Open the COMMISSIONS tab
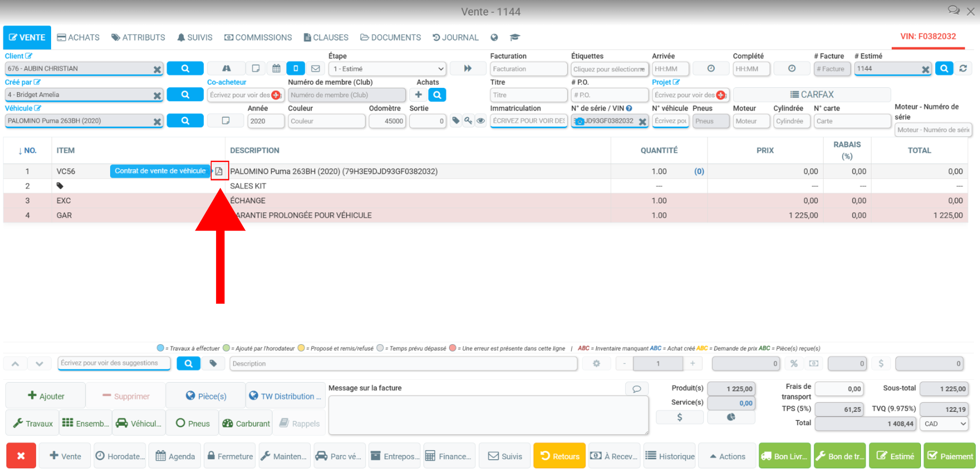This screenshot has height=472, width=980. click(x=258, y=38)
